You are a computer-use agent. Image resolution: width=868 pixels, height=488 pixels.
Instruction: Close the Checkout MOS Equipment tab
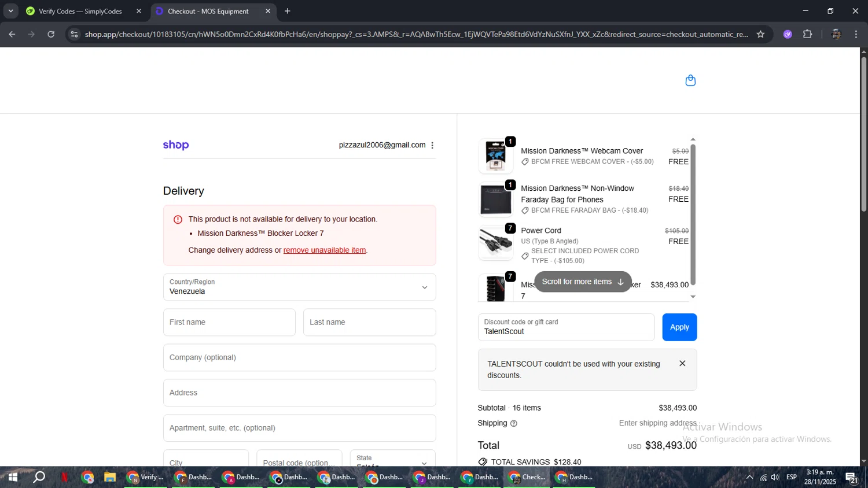tap(268, 11)
